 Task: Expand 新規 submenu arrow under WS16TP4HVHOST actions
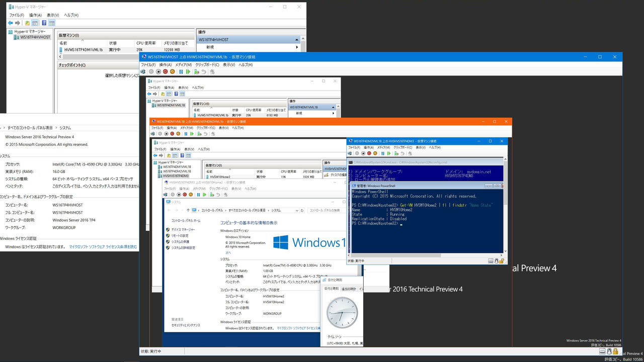(x=297, y=47)
